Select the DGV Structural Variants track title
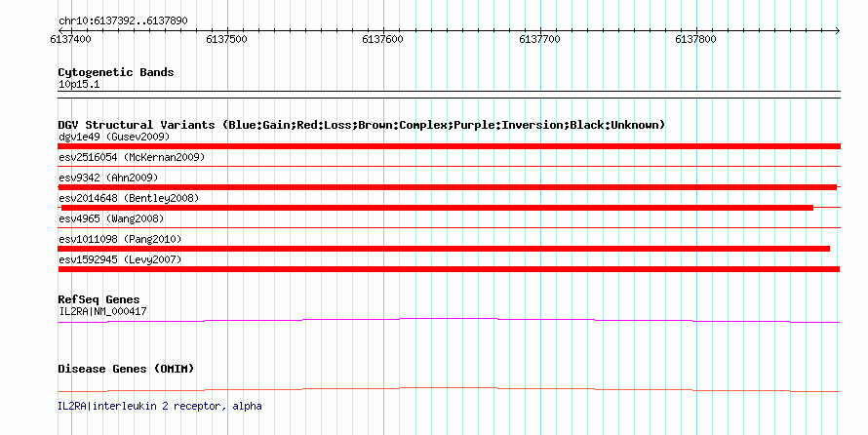This screenshot has width=868, height=435. click(x=362, y=125)
